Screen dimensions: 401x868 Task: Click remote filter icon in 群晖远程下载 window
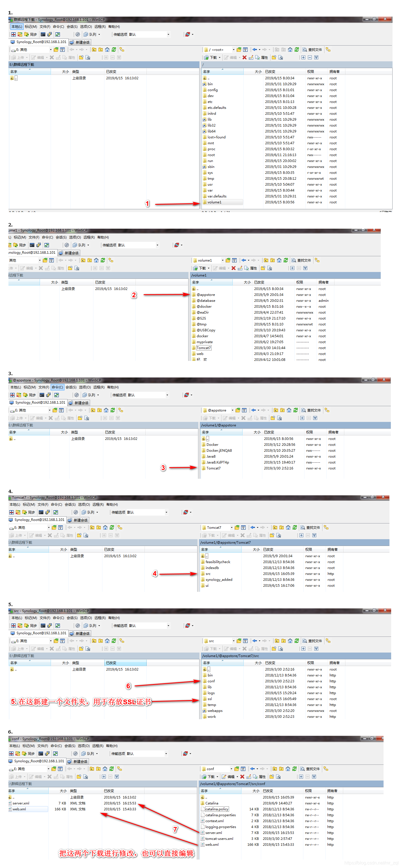tap(246, 50)
